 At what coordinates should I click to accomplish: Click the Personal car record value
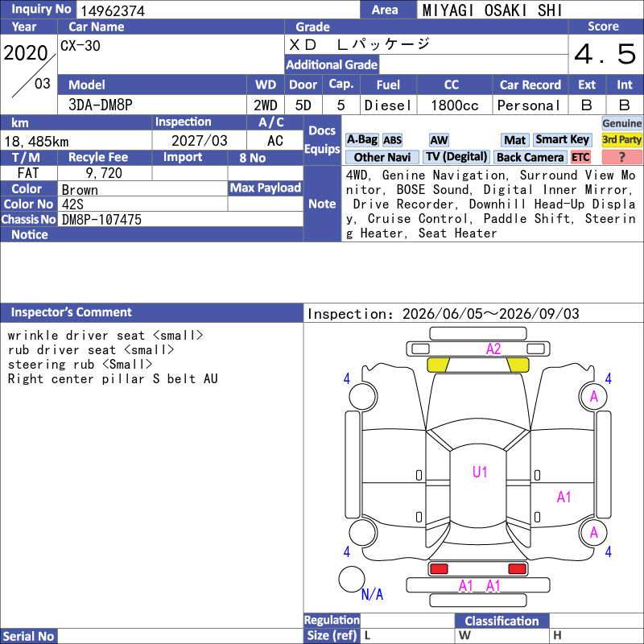click(x=529, y=105)
